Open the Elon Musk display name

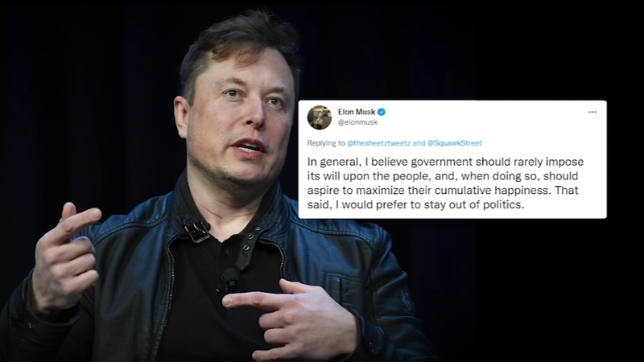click(x=357, y=112)
